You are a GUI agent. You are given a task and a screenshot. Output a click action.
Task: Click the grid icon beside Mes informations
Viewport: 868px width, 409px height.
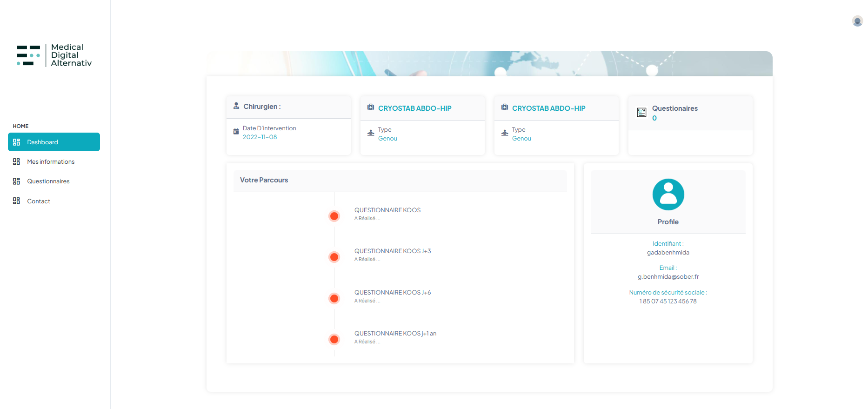coord(16,161)
